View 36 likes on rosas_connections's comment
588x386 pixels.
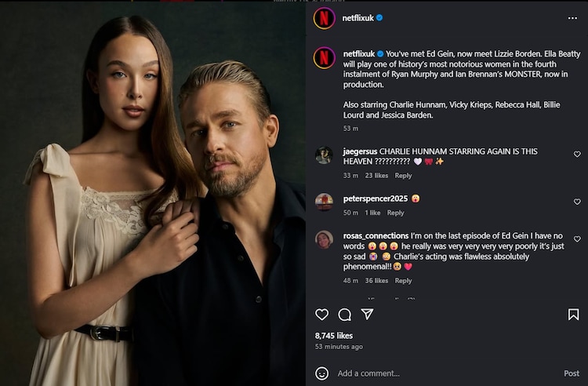pos(376,281)
